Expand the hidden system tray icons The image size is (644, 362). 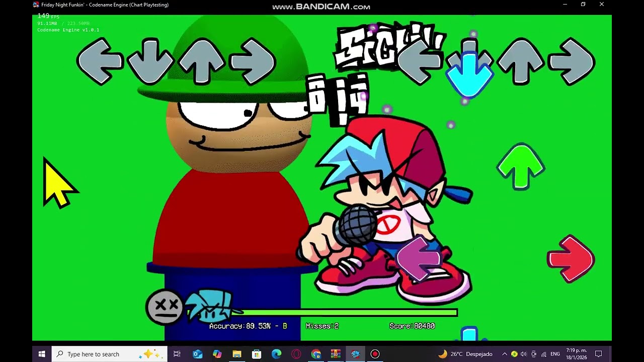pos(505,354)
